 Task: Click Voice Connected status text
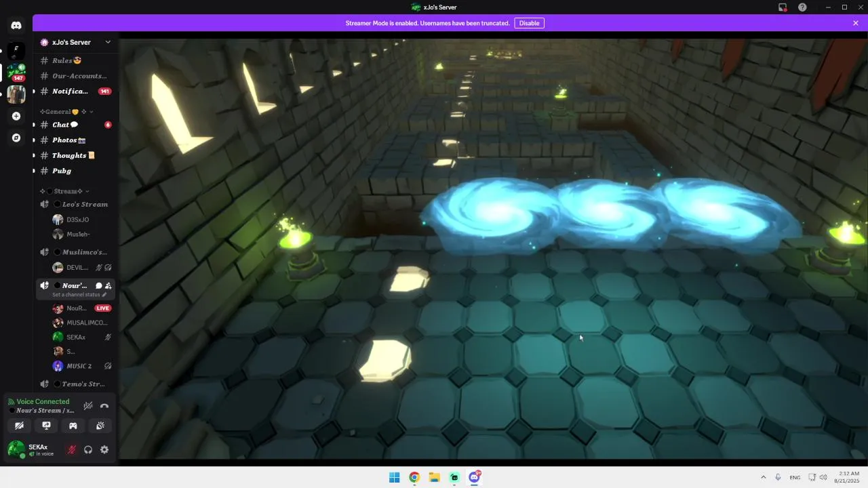[43, 401]
